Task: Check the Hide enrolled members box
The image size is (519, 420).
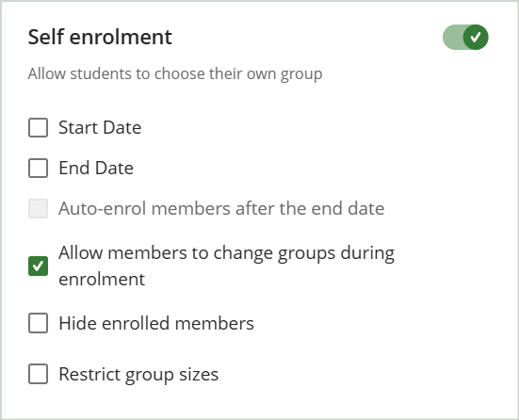Action: coord(38,323)
